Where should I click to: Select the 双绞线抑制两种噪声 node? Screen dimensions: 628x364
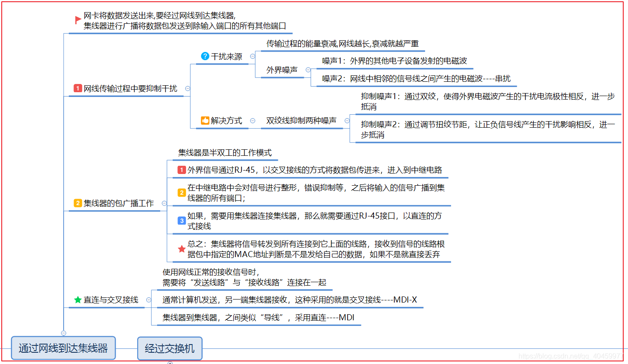click(x=301, y=120)
